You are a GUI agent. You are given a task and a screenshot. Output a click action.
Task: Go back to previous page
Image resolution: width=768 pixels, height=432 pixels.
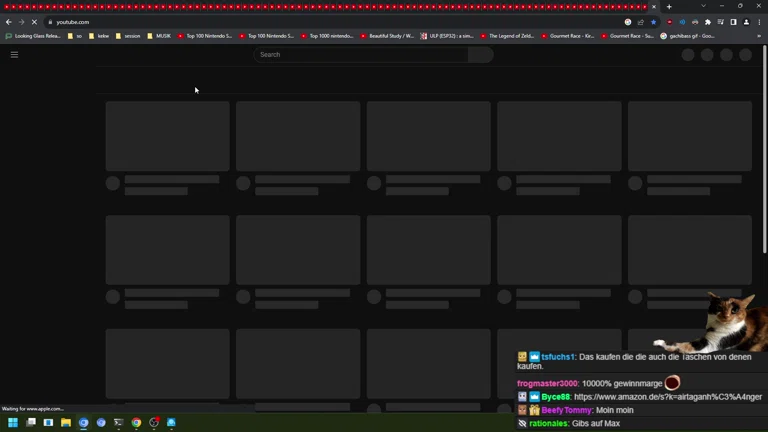9,22
